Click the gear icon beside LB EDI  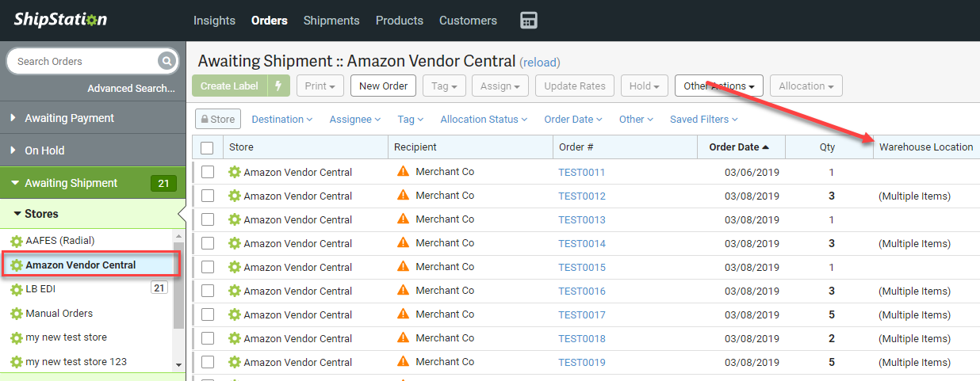click(x=16, y=289)
